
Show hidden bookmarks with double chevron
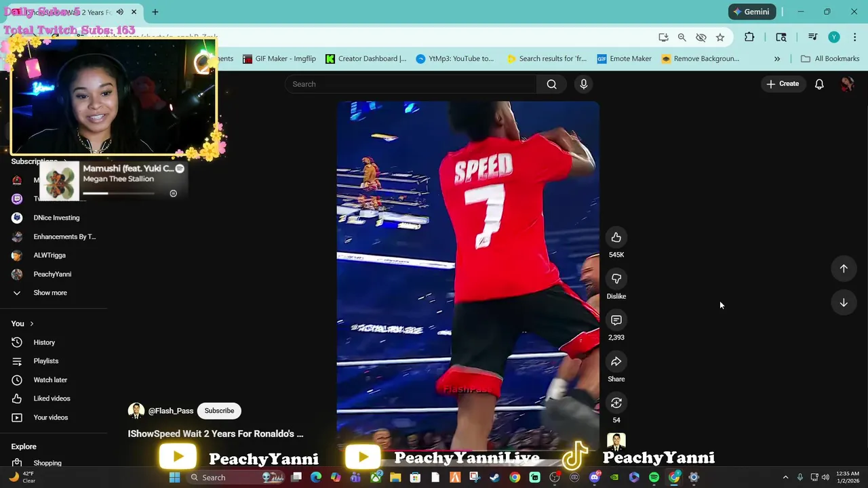pos(777,59)
